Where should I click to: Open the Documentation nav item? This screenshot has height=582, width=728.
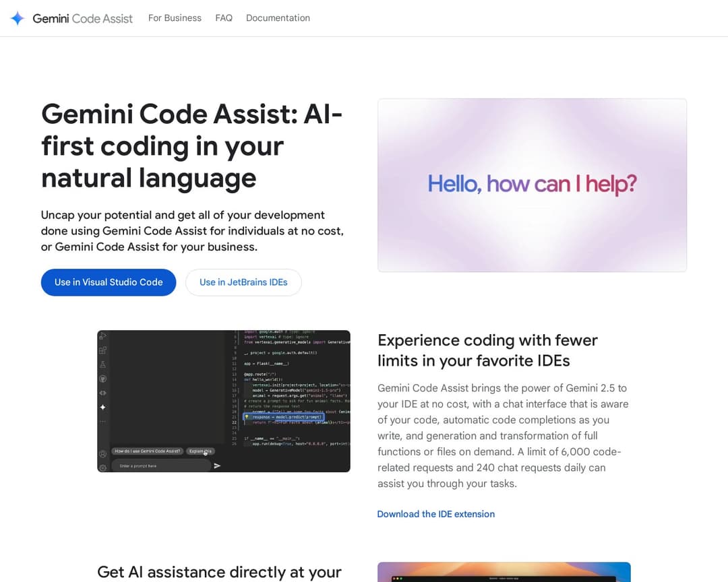tap(278, 18)
